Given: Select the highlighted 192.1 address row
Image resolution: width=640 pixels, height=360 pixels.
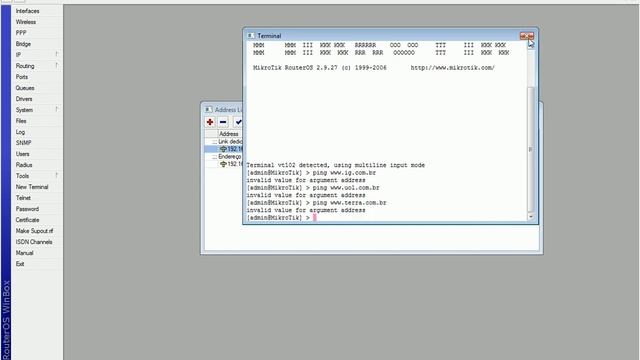Looking at the screenshot, I should point(224,149).
